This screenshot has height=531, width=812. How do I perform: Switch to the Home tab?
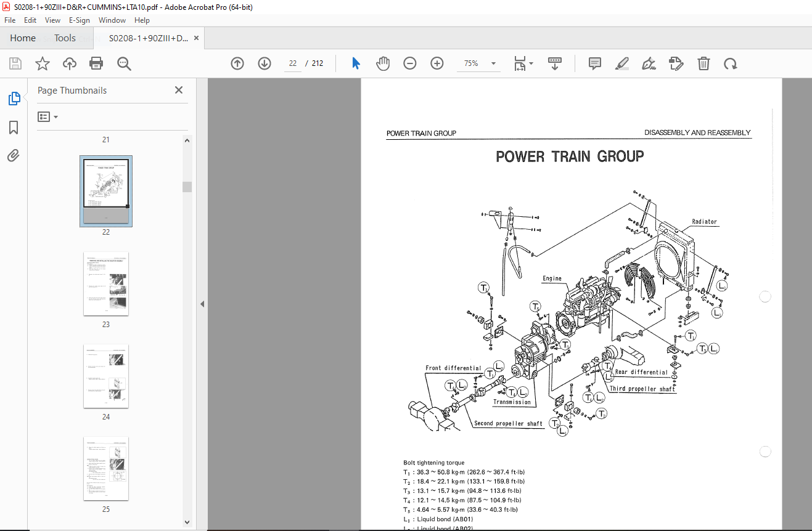[x=23, y=38]
